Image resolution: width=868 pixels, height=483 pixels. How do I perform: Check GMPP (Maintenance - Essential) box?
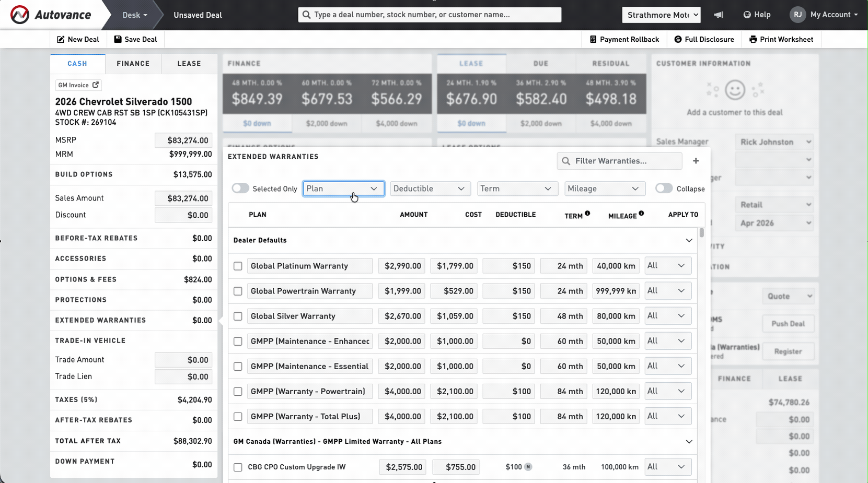tap(238, 366)
